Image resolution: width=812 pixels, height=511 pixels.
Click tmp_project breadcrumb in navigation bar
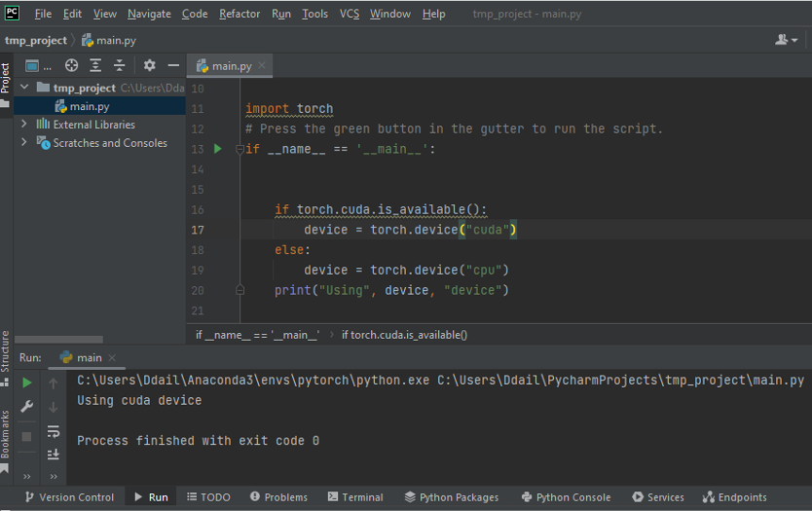[x=36, y=40]
